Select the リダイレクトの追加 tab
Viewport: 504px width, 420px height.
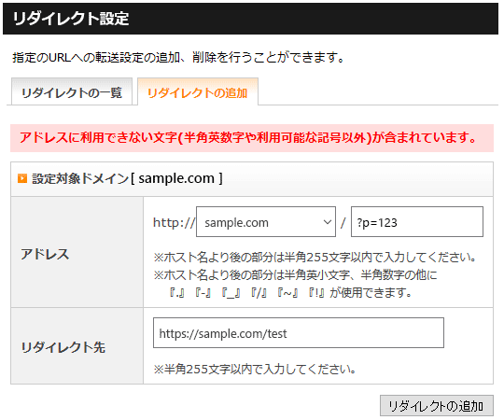pyautogui.click(x=198, y=92)
